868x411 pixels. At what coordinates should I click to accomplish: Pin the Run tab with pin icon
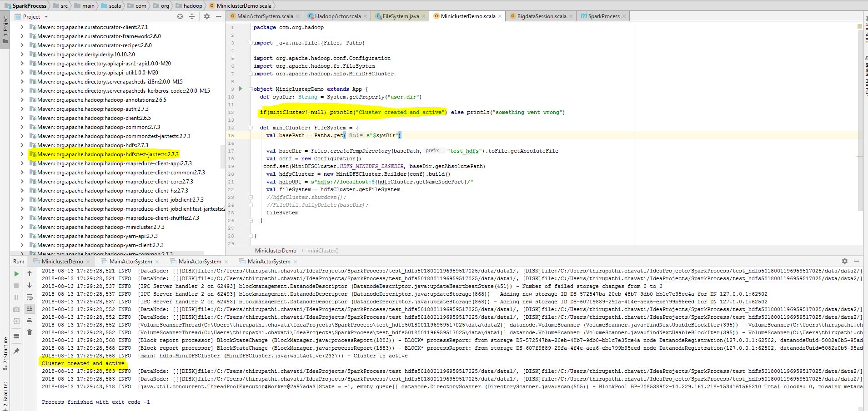point(16,351)
